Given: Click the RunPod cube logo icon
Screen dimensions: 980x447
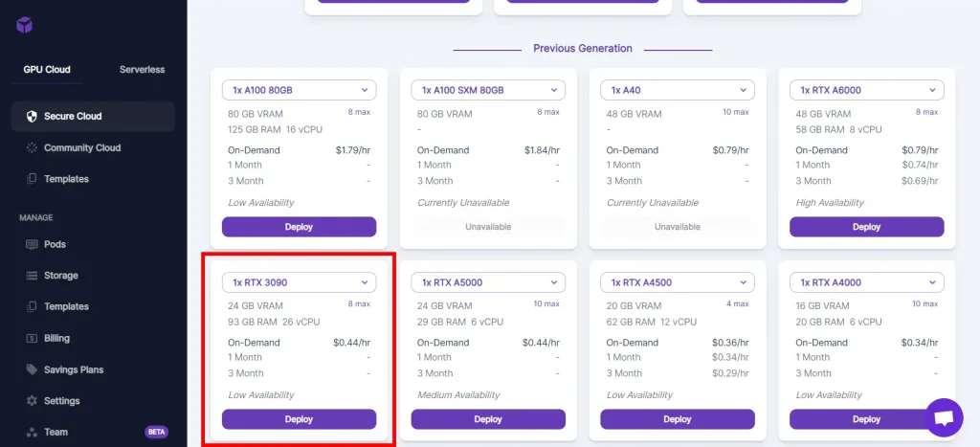Looking at the screenshot, I should pos(25,25).
